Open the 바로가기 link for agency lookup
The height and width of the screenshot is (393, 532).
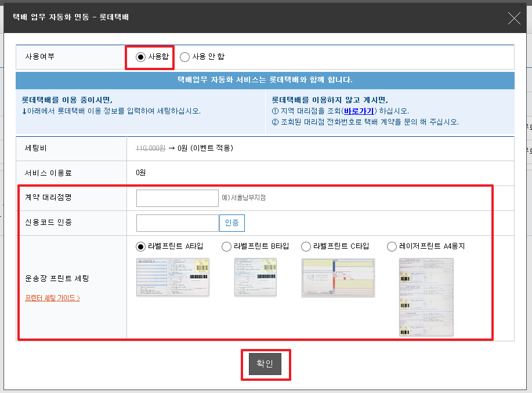359,111
